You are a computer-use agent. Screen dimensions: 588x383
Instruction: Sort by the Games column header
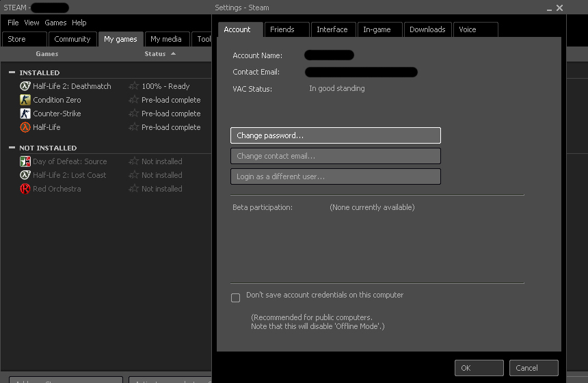(x=47, y=53)
